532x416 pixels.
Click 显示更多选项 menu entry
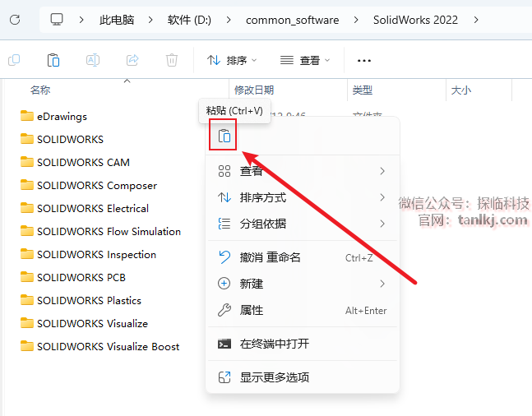tap(303, 377)
